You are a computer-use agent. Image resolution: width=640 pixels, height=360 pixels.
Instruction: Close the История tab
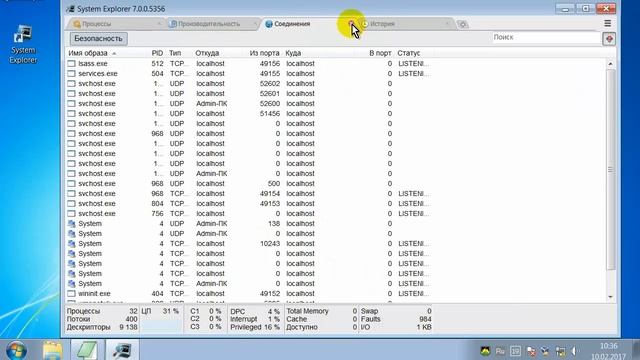point(447,24)
